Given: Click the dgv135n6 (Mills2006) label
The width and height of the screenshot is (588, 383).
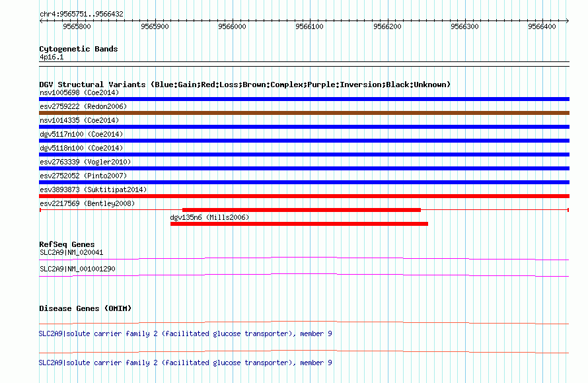Looking at the screenshot, I should [x=209, y=217].
